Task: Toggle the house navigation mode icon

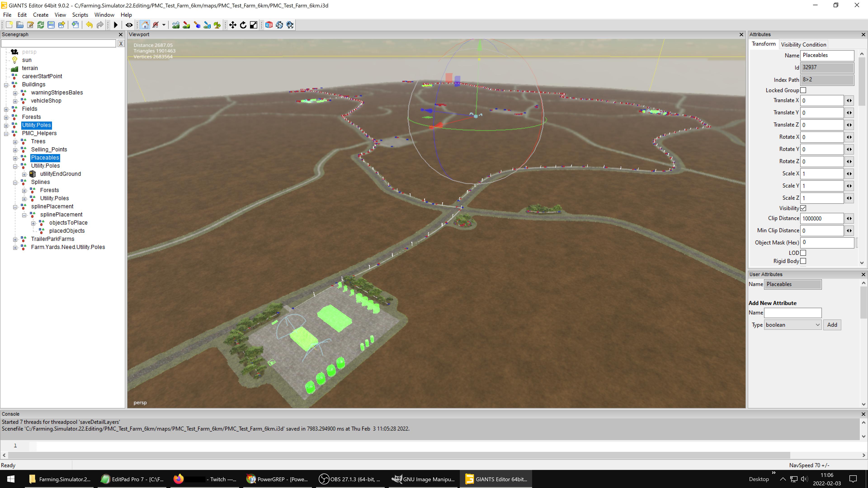Action: click(145, 25)
